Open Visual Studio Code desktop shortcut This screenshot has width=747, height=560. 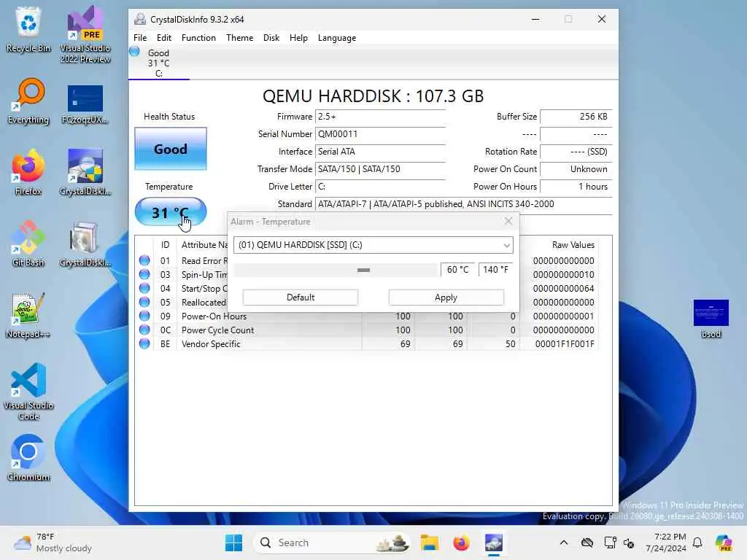(x=28, y=392)
